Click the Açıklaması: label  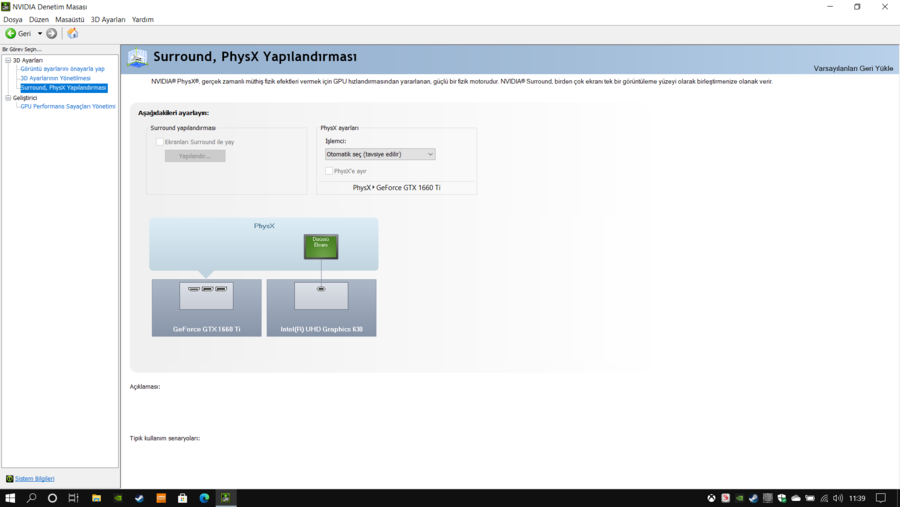tap(145, 386)
